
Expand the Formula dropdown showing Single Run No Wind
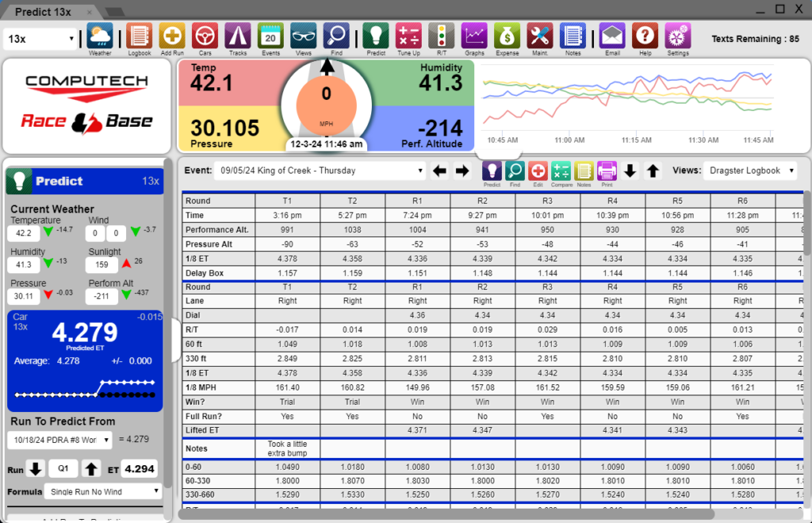(x=102, y=491)
